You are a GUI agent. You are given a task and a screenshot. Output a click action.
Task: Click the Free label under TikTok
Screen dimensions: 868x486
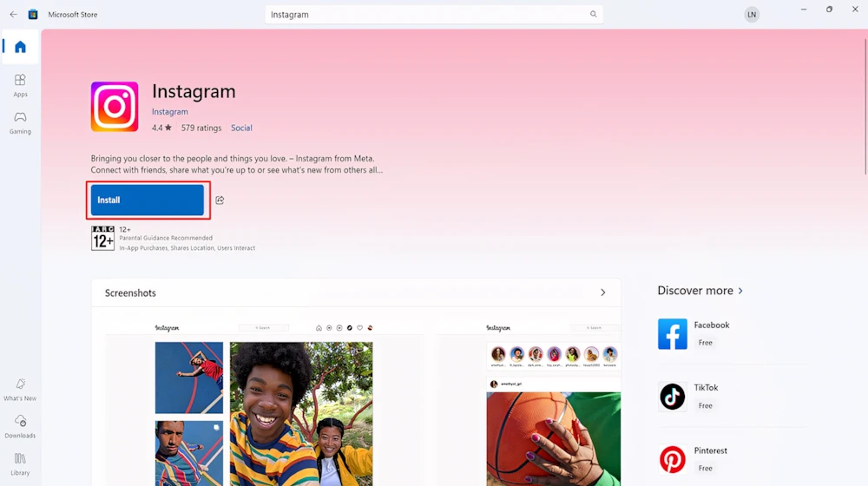[x=705, y=406]
